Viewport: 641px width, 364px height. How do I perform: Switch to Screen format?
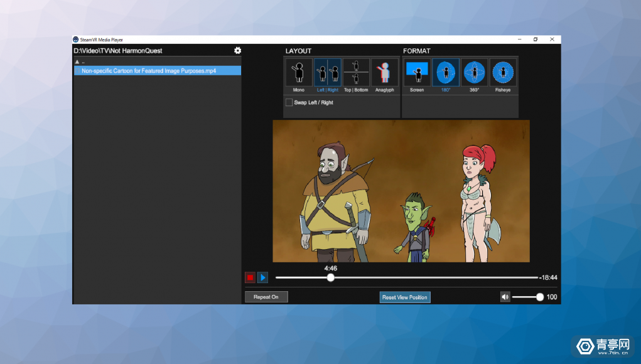pos(417,73)
